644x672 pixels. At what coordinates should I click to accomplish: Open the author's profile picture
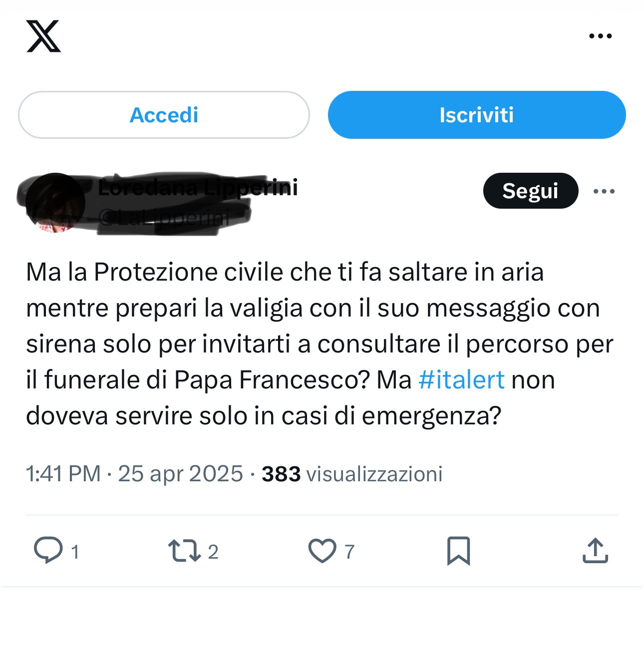[x=55, y=203]
